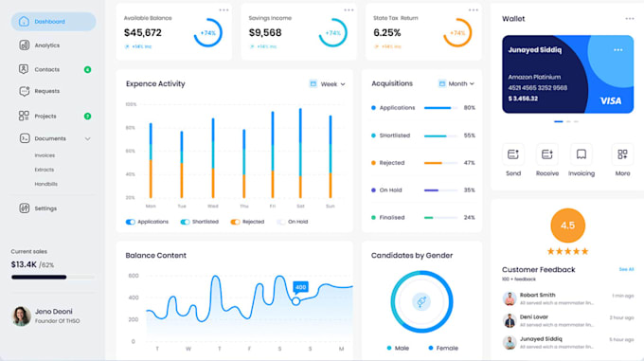
Task: Go to the Projects menu item
Action: (45, 117)
